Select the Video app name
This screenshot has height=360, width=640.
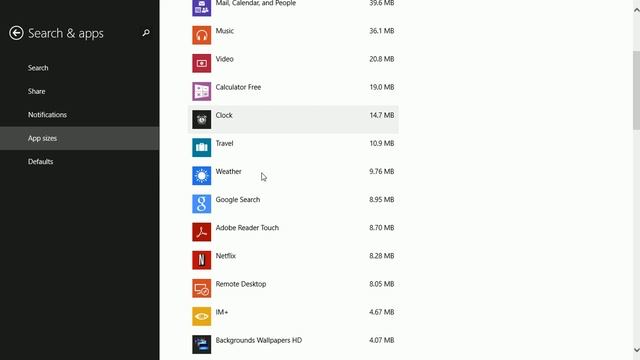(224, 59)
